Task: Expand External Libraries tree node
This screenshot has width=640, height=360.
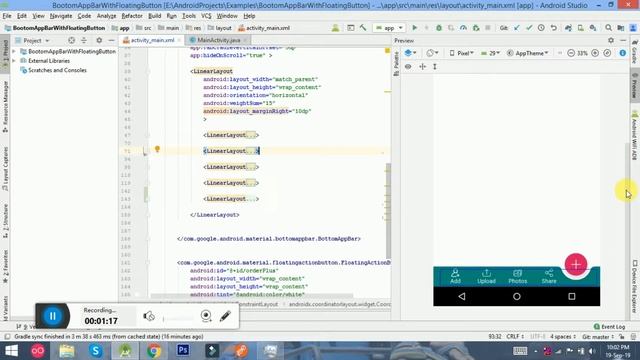Action: tap(14, 61)
